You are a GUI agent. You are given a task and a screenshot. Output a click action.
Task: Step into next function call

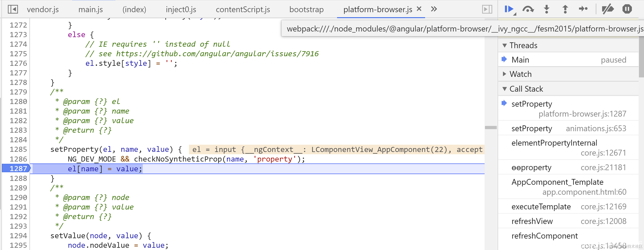(547, 9)
